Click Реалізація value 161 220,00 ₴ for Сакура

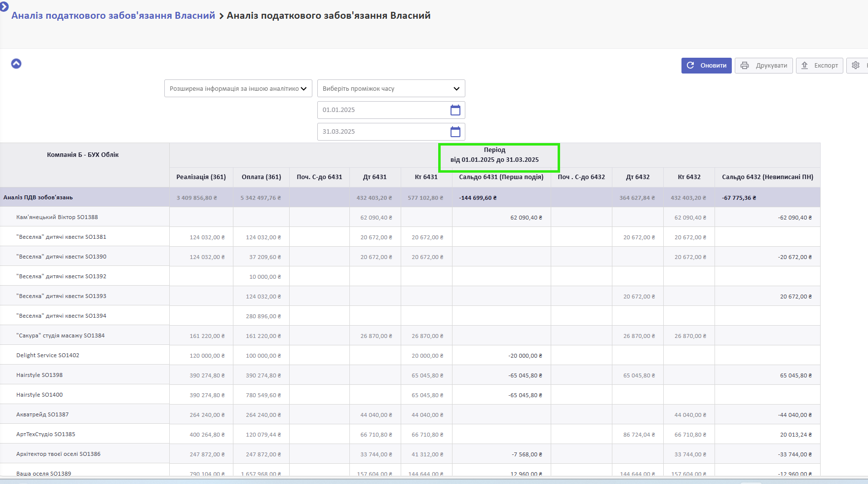click(207, 336)
